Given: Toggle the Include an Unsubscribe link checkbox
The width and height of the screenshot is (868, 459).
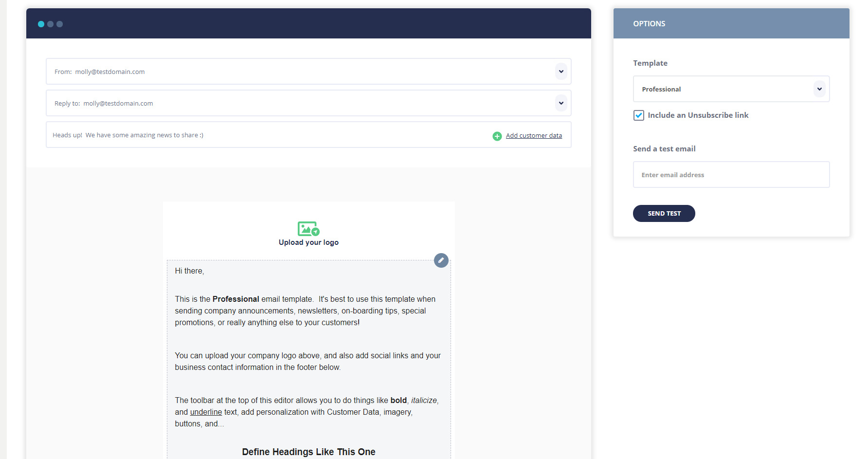Looking at the screenshot, I should click(639, 115).
